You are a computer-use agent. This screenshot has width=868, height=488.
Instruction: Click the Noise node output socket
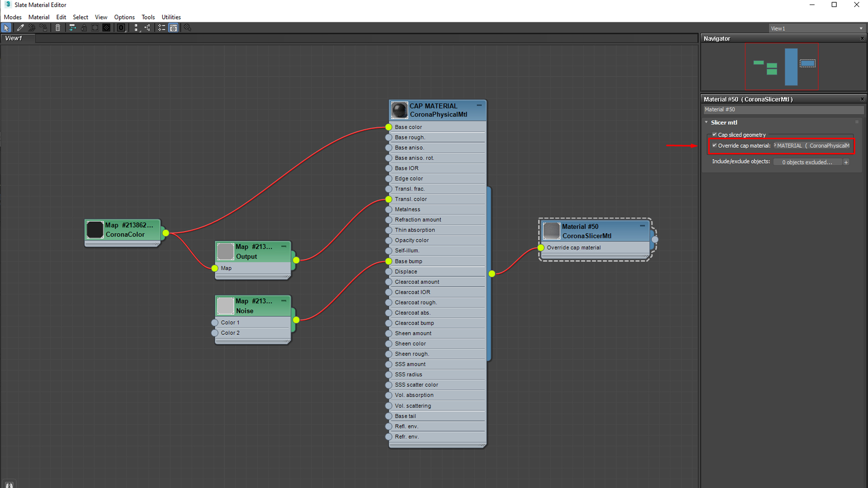coord(296,320)
